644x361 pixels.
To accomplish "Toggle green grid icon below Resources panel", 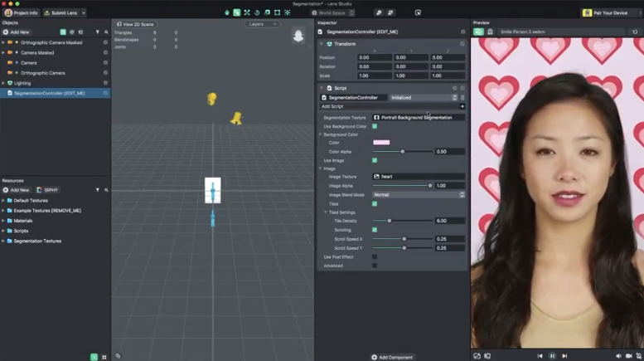I will 94,357.
